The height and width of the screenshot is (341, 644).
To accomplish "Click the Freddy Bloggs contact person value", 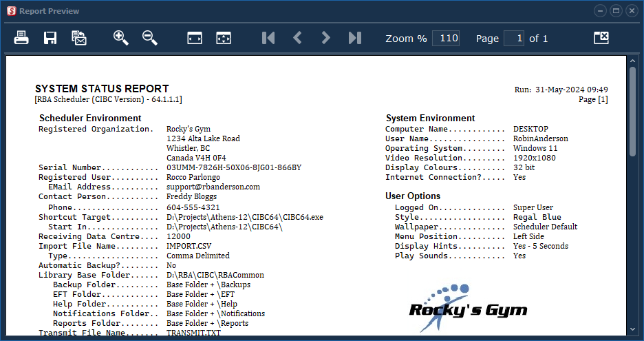I will pos(191,196).
